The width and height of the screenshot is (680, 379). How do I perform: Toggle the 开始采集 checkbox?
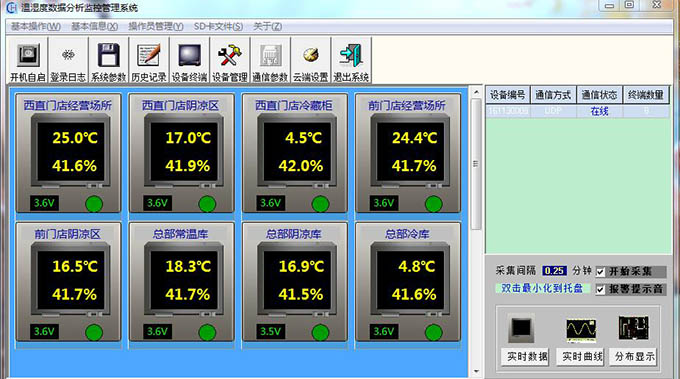(x=601, y=272)
